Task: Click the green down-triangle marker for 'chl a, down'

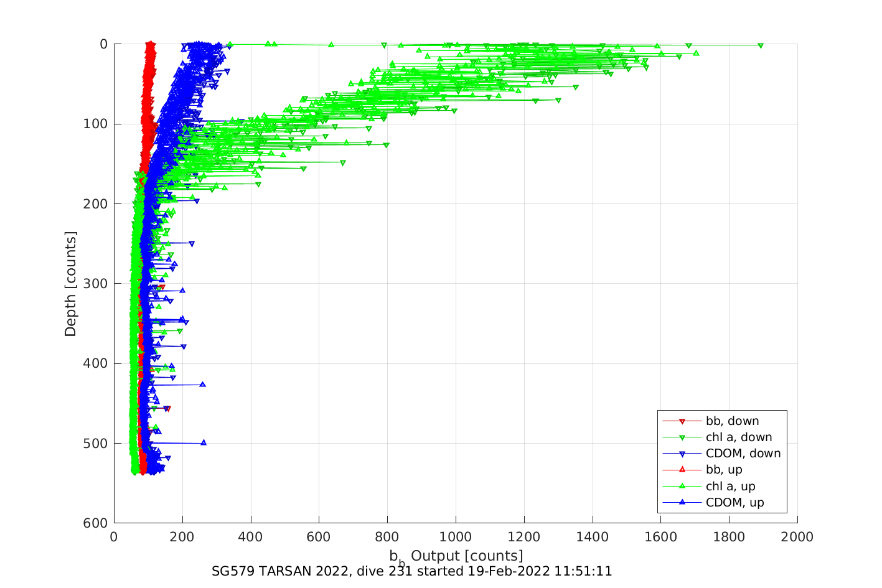Action: [x=682, y=438]
